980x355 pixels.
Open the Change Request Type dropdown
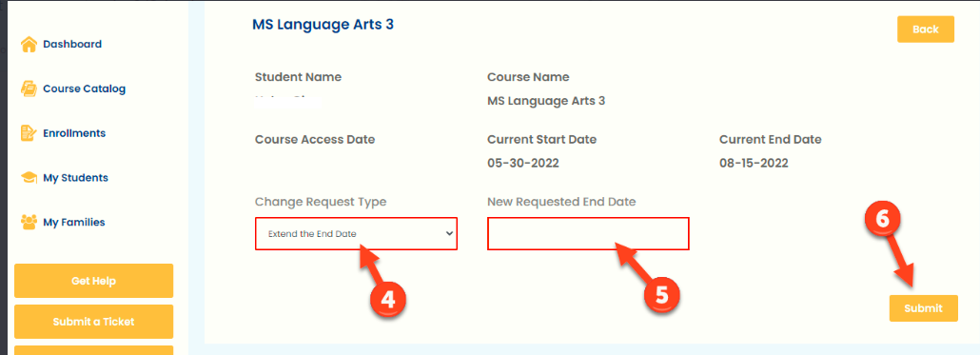pos(356,234)
